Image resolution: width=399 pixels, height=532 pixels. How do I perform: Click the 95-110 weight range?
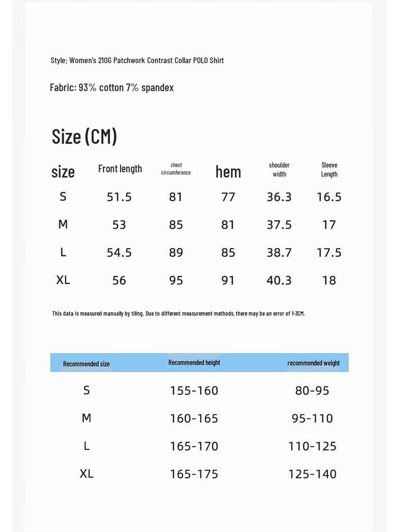point(312,418)
